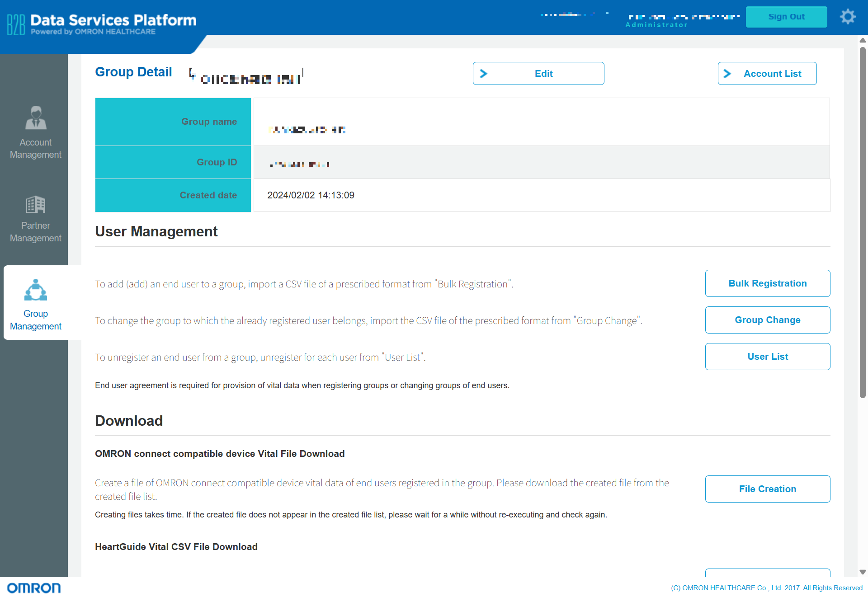Click the chevron icon on Account List

click(x=727, y=74)
